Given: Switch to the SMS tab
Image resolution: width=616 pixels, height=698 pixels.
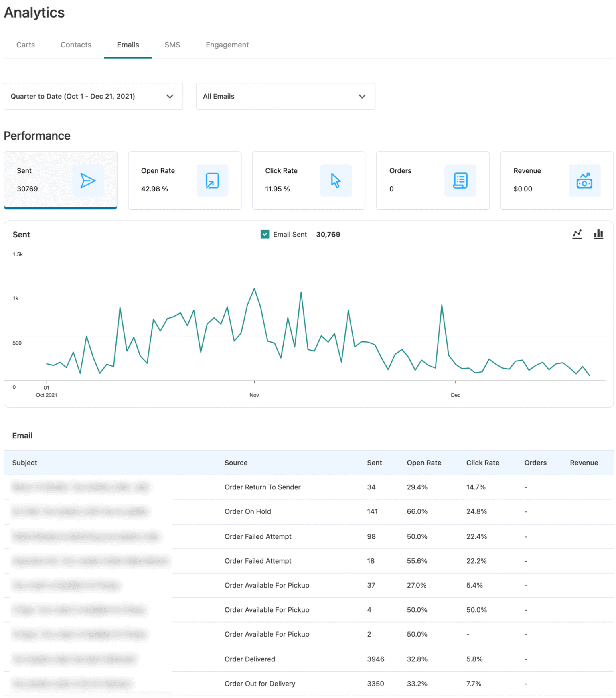Looking at the screenshot, I should (172, 45).
